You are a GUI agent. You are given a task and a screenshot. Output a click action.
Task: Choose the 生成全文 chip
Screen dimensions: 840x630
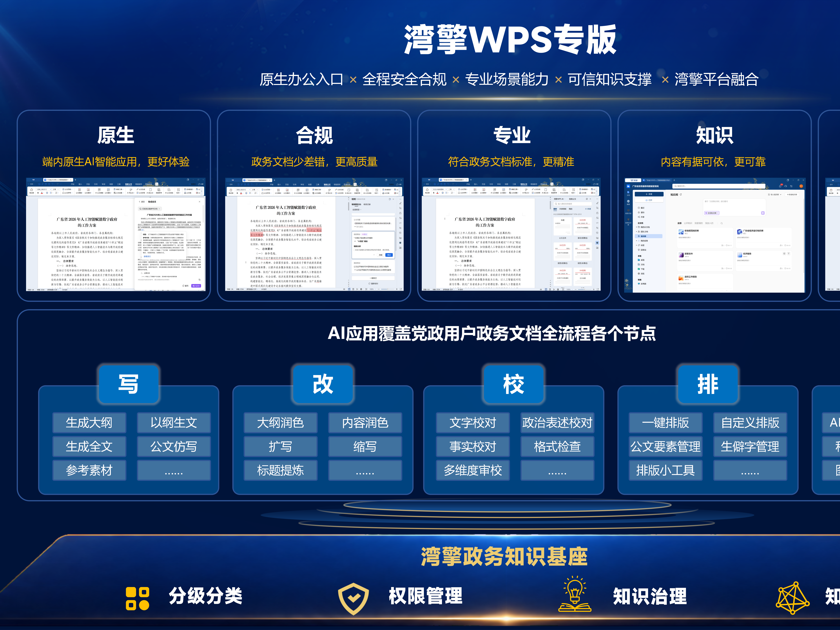point(89,447)
